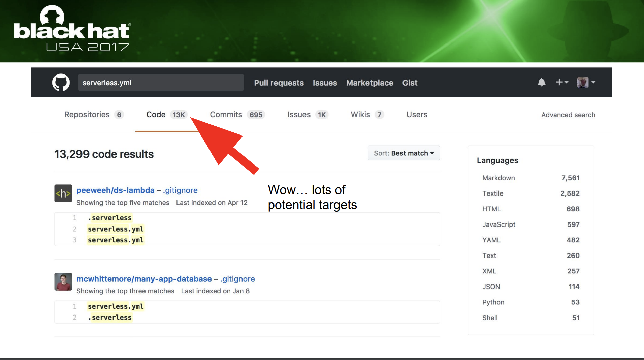Click "Showing the top five matches" text
Screen dimensions: 644x360
coord(123,203)
